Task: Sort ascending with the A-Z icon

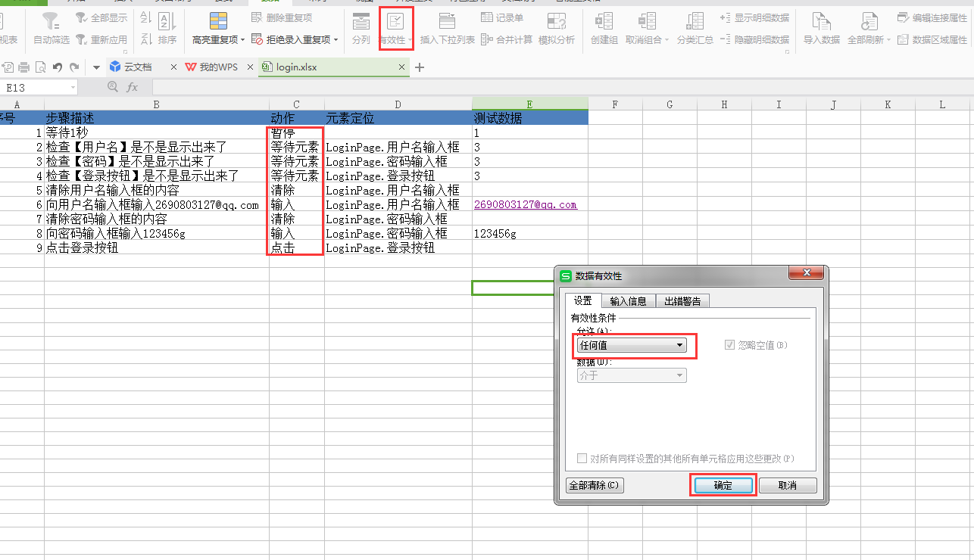Action: 146,18
